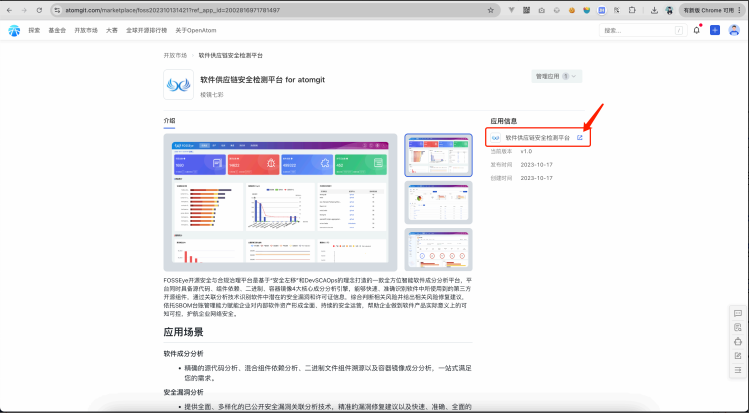Click the browser forward arrow

(24, 10)
